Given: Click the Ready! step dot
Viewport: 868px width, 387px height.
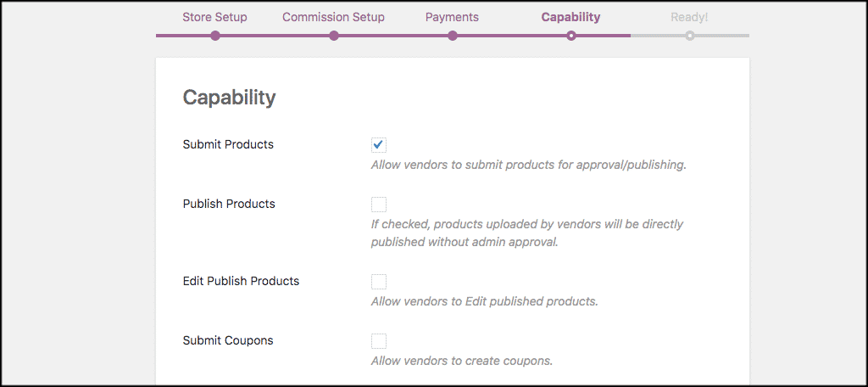Looking at the screenshot, I should pos(690,36).
